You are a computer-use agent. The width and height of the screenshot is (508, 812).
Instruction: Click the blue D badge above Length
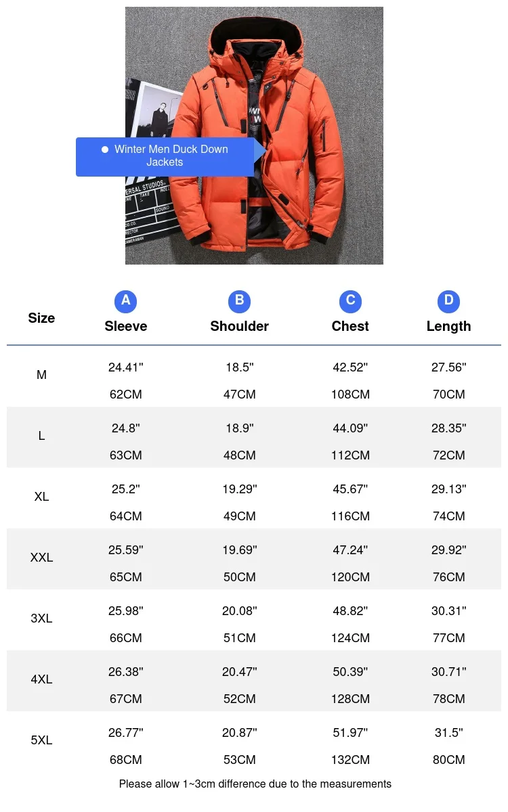[x=448, y=300]
